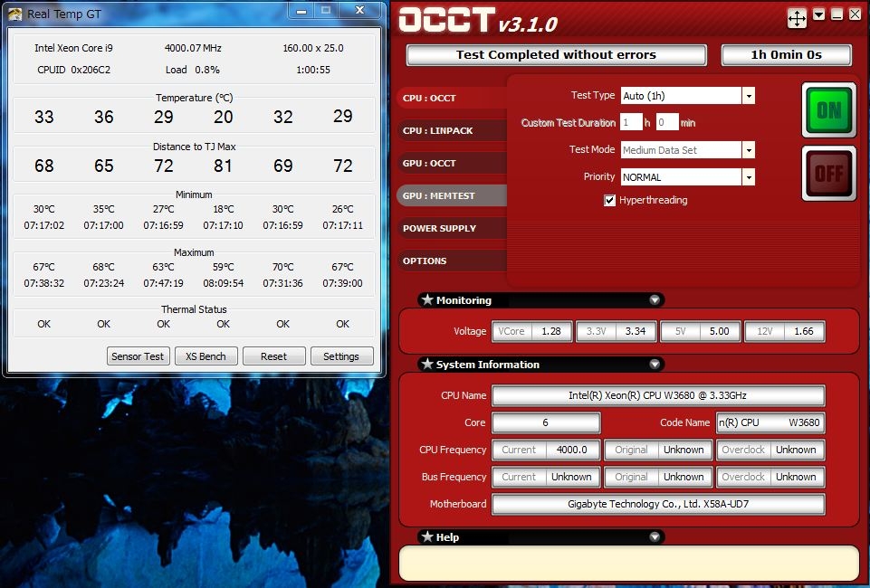Click the VCore voltage value 1.28
This screenshot has height=588, width=870.
pyautogui.click(x=551, y=331)
